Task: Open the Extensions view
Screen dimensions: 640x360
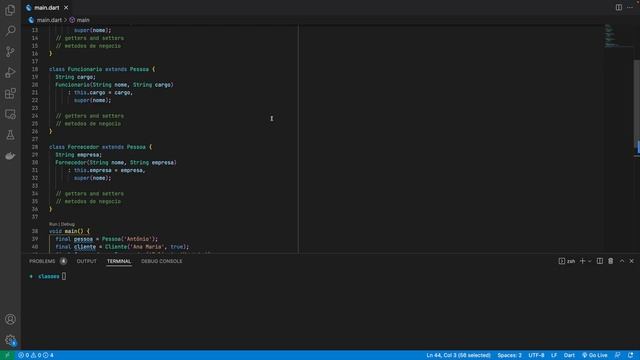Action: [x=10, y=93]
